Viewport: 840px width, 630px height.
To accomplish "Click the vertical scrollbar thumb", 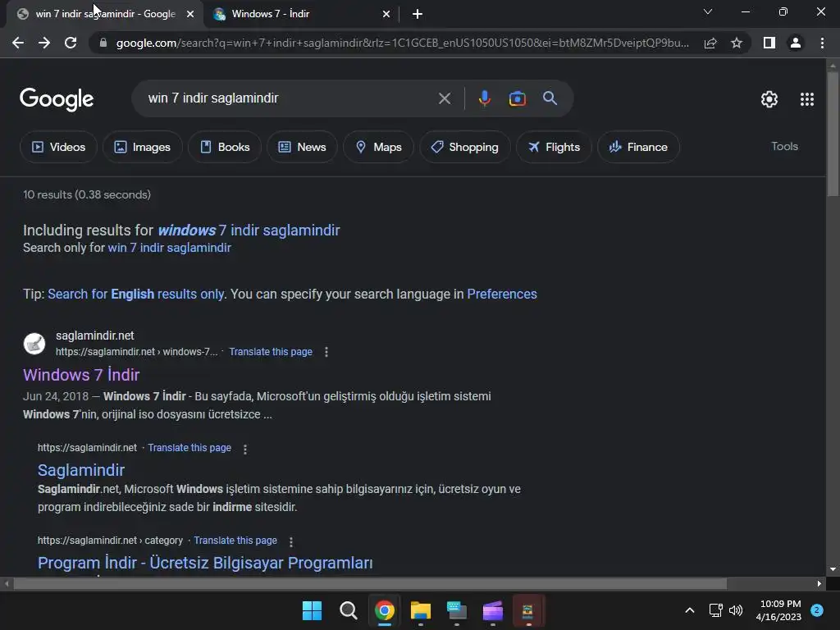I will 833,134.
